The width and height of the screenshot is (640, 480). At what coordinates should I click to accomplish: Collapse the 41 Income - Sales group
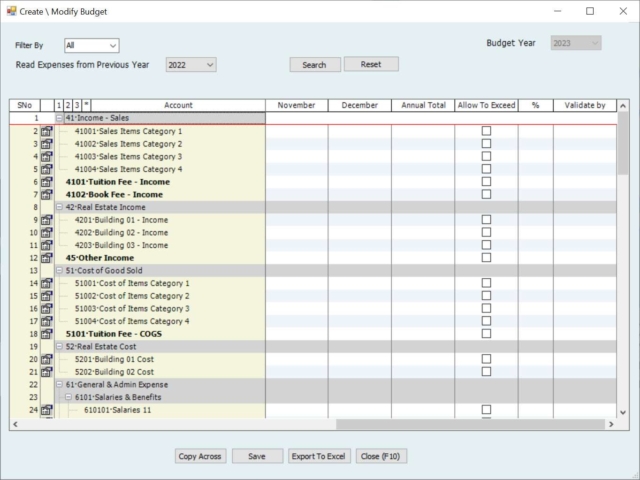pyautogui.click(x=59, y=118)
